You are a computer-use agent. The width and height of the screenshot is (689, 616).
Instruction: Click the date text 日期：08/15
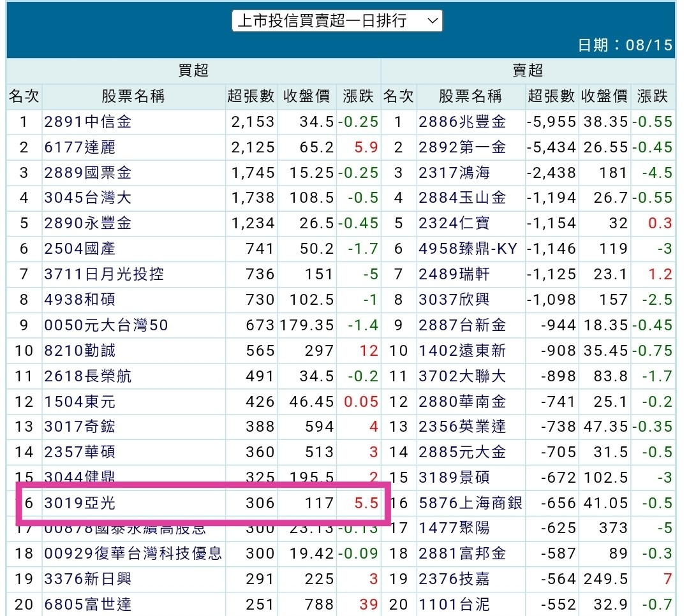(625, 45)
